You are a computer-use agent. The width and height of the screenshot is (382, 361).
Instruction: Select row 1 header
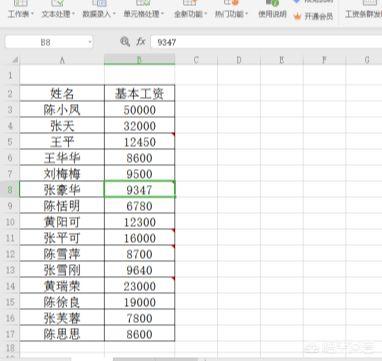10,75
